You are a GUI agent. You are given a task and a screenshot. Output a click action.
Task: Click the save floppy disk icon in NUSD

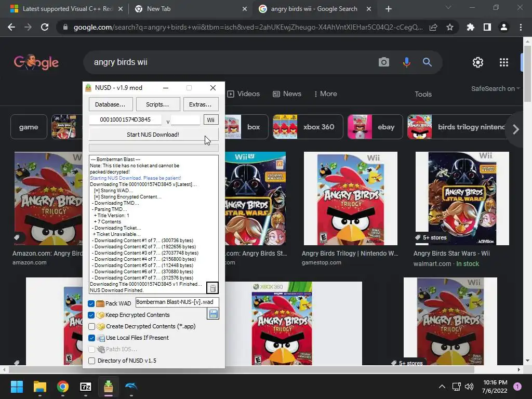[x=212, y=314]
